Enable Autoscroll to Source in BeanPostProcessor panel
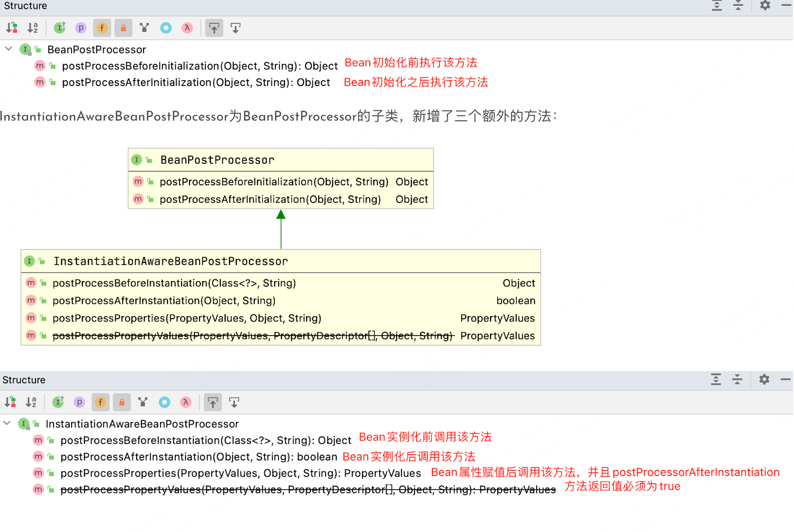794x532 pixels. pyautogui.click(x=214, y=28)
